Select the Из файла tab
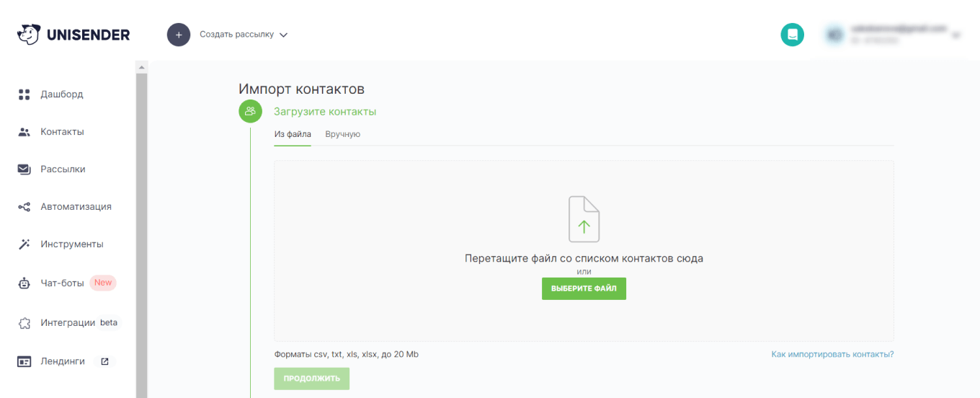980x398 pixels. click(293, 134)
